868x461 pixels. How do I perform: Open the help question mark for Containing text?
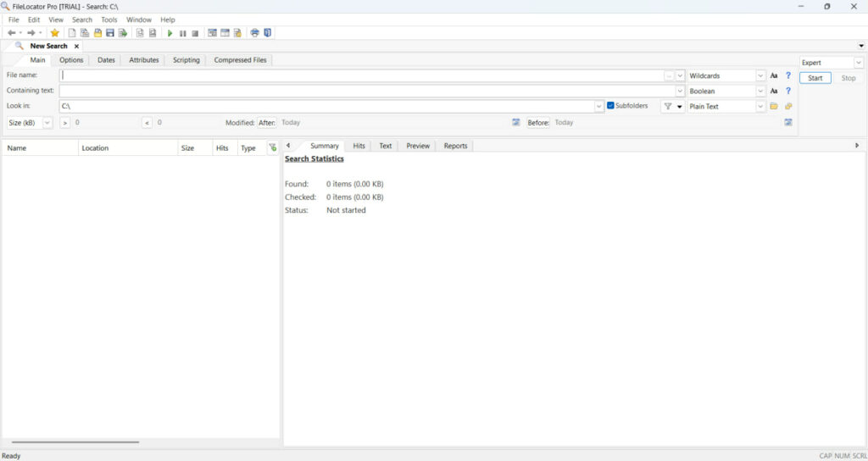point(788,91)
